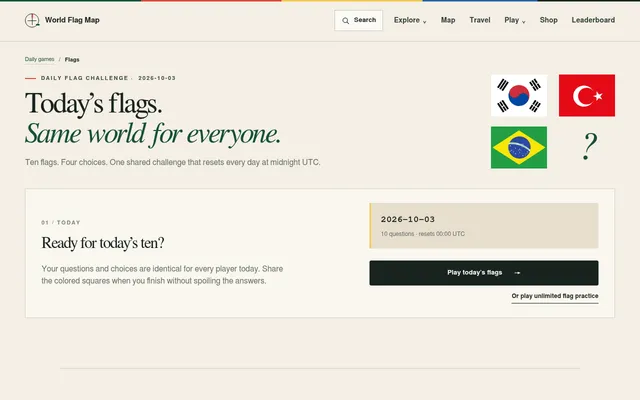Click the 10 questions resets 00:00 UTC note
The height and width of the screenshot is (400, 640).
422,234
